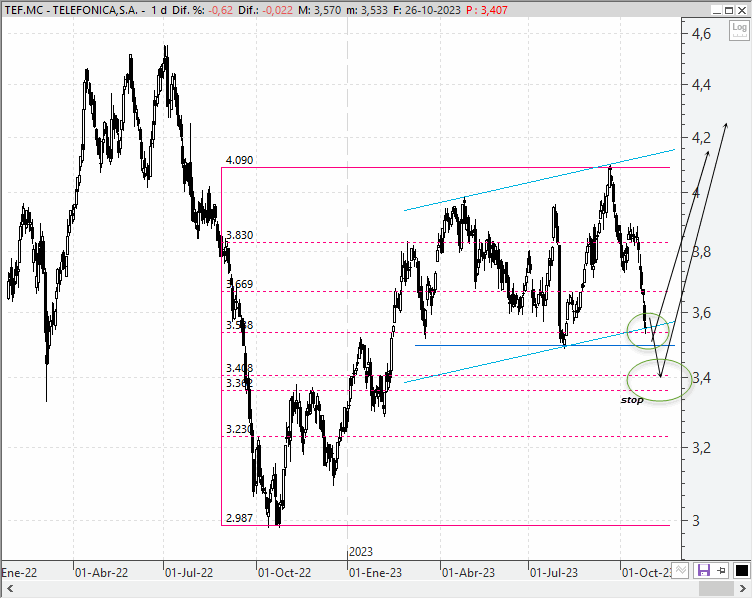
Task: Toggle the Log scale button
Action: point(739,31)
